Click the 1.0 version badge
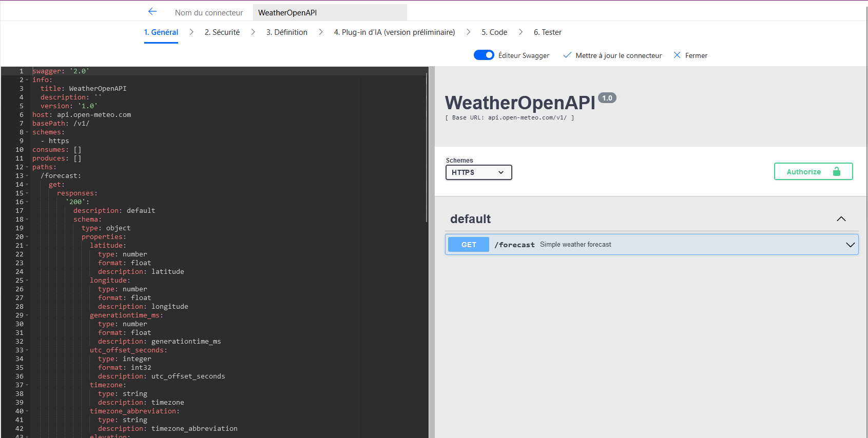 pos(607,98)
